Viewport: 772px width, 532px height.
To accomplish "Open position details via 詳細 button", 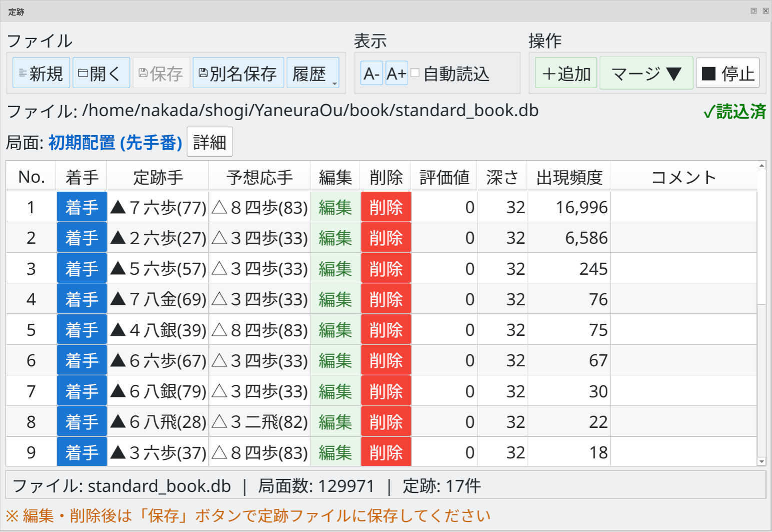I will point(210,142).
